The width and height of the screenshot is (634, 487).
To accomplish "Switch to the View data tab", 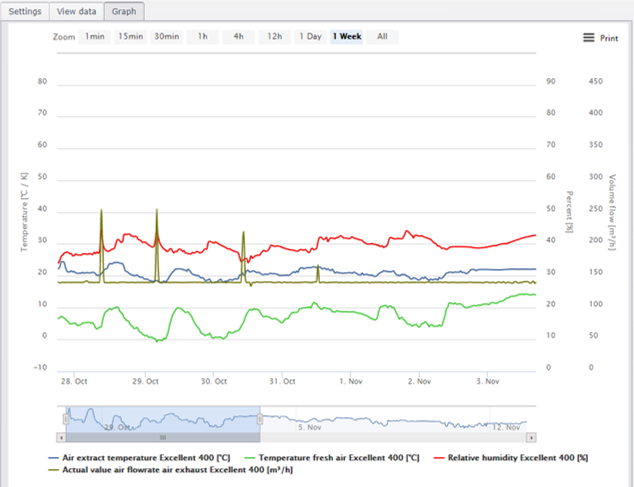I will point(76,11).
